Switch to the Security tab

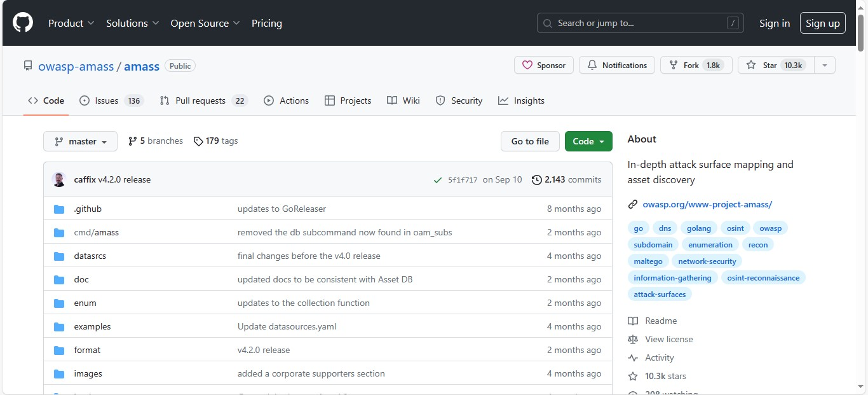[x=459, y=100]
